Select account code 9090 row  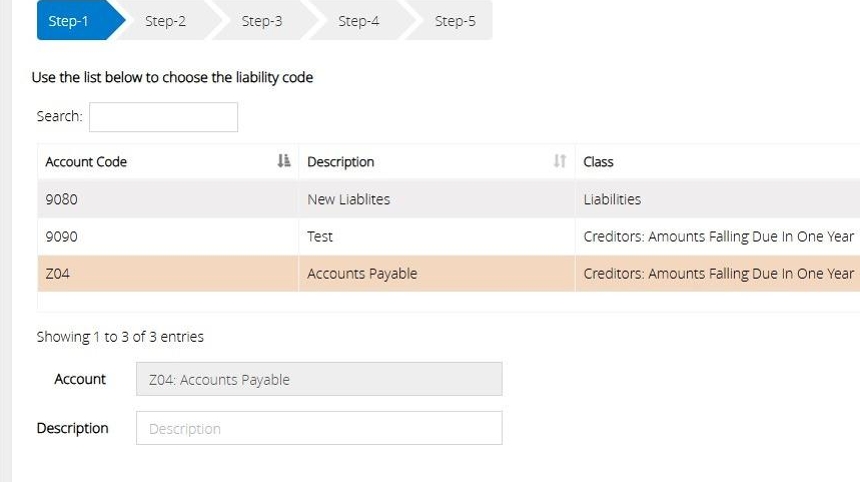coord(62,236)
